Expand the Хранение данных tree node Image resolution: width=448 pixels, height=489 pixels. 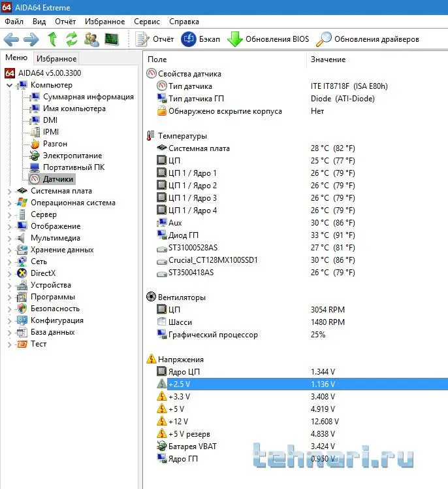click(x=9, y=250)
